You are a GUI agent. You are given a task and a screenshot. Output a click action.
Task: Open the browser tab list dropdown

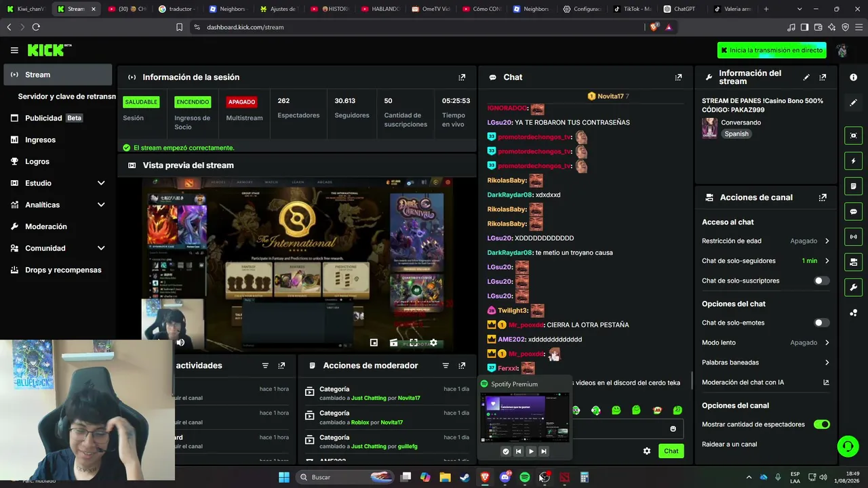click(x=799, y=9)
